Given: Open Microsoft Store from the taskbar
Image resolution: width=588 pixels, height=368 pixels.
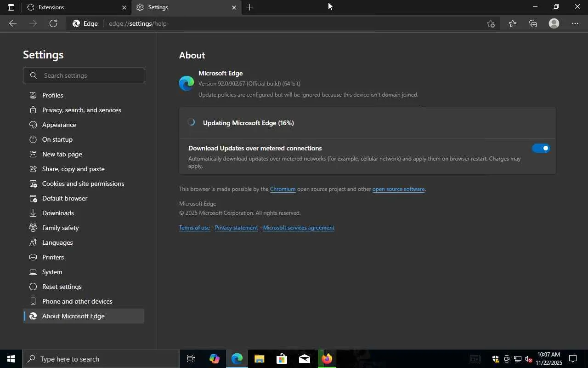Looking at the screenshot, I should coord(282,359).
